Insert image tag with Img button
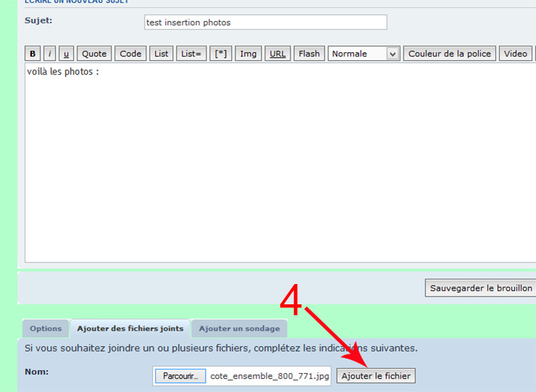Viewport: 536px width, 392px height. (248, 54)
